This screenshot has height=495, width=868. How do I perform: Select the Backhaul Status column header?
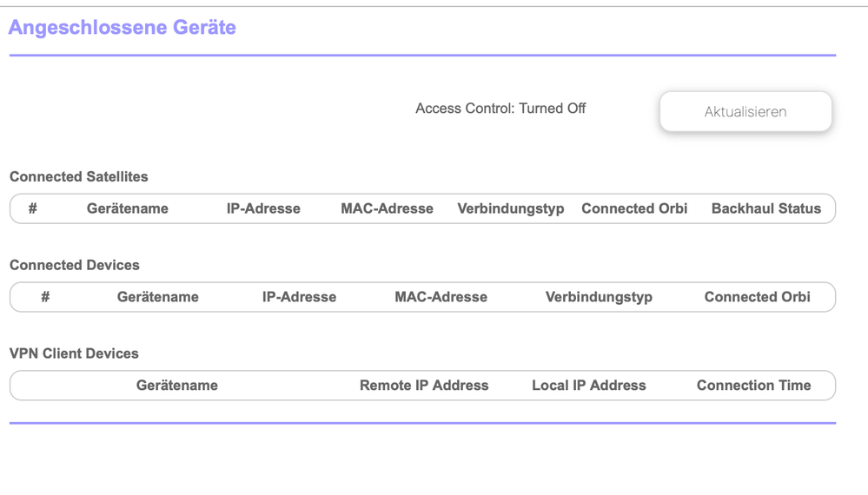click(x=765, y=208)
